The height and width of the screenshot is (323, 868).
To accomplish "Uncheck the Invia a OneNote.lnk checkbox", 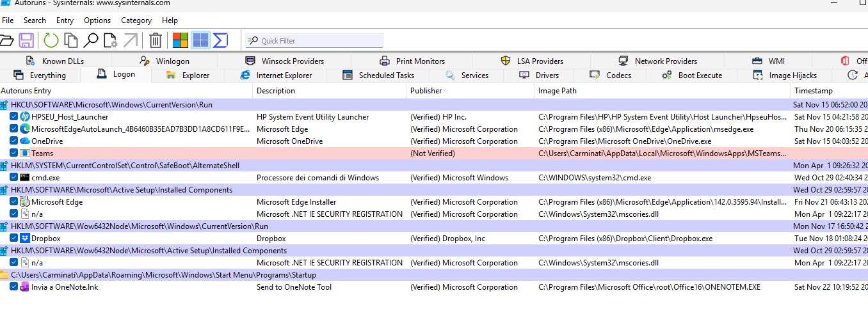I will tap(13, 287).
